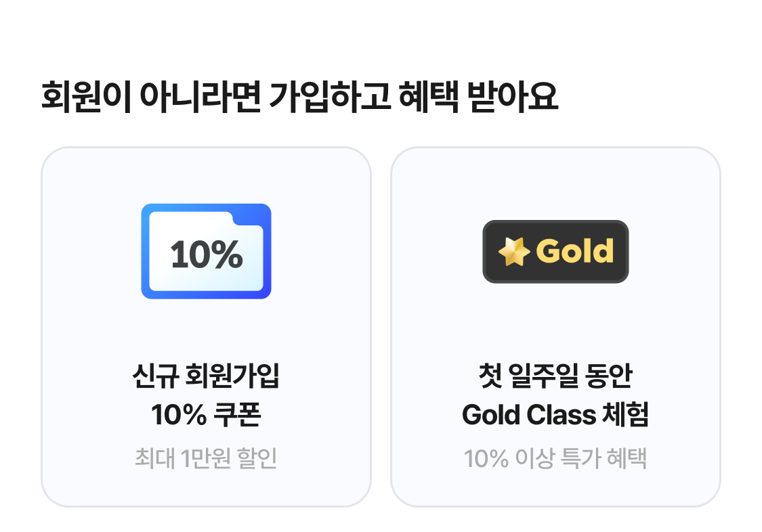
Task: Click "가입하고" in the page heading
Action: (x=330, y=98)
